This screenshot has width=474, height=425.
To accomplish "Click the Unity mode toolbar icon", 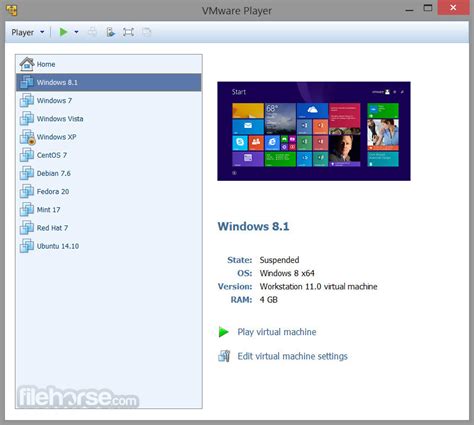I will pos(146,32).
